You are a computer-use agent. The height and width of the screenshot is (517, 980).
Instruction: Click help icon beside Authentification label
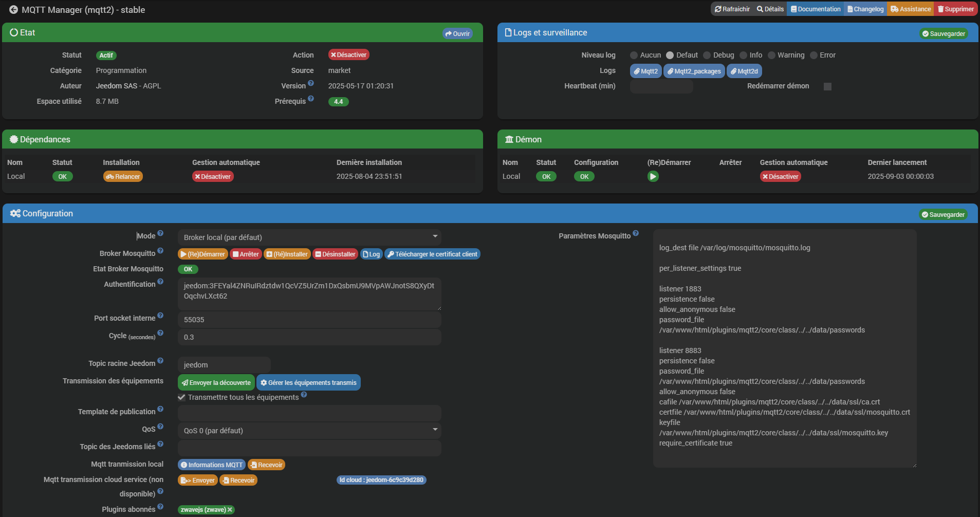(160, 282)
